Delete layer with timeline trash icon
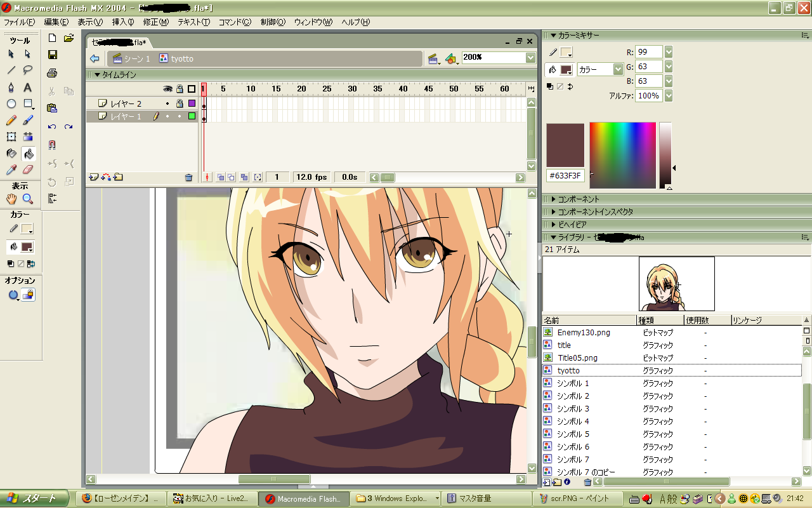812x508 pixels. [188, 178]
